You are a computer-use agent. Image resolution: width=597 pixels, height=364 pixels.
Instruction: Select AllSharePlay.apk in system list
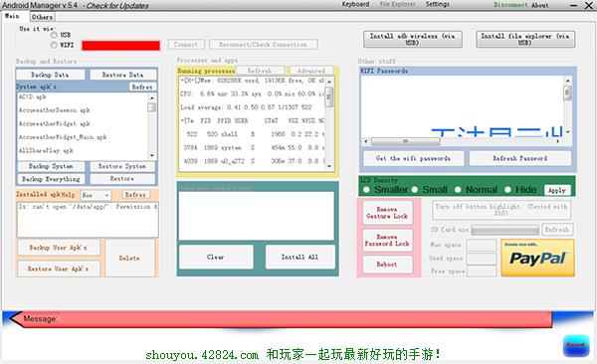46,151
